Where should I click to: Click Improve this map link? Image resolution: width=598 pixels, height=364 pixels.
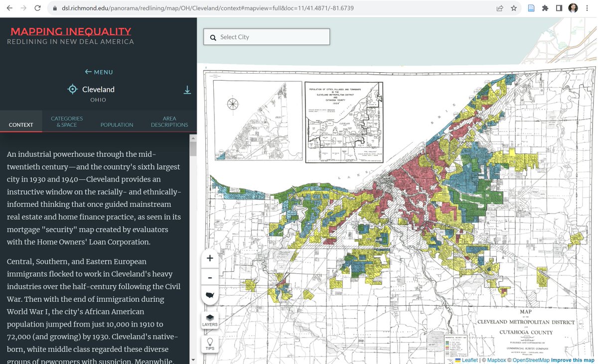pyautogui.click(x=573, y=360)
